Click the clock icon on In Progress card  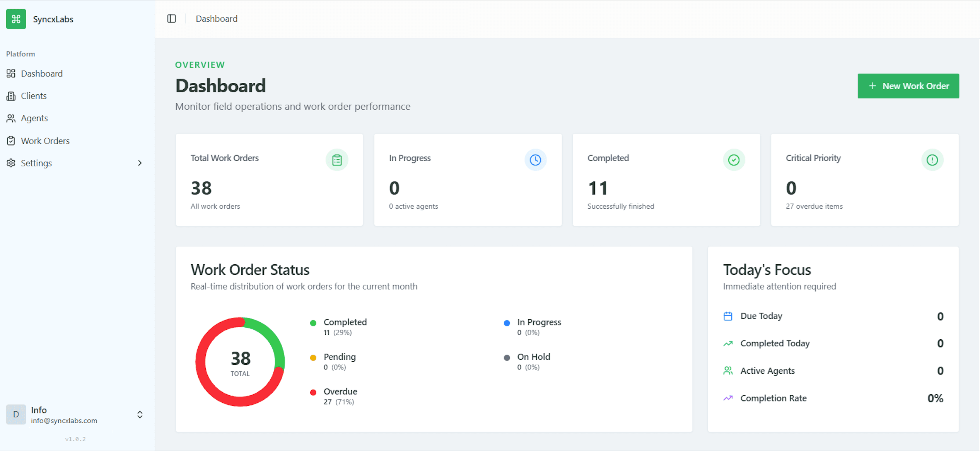(535, 160)
